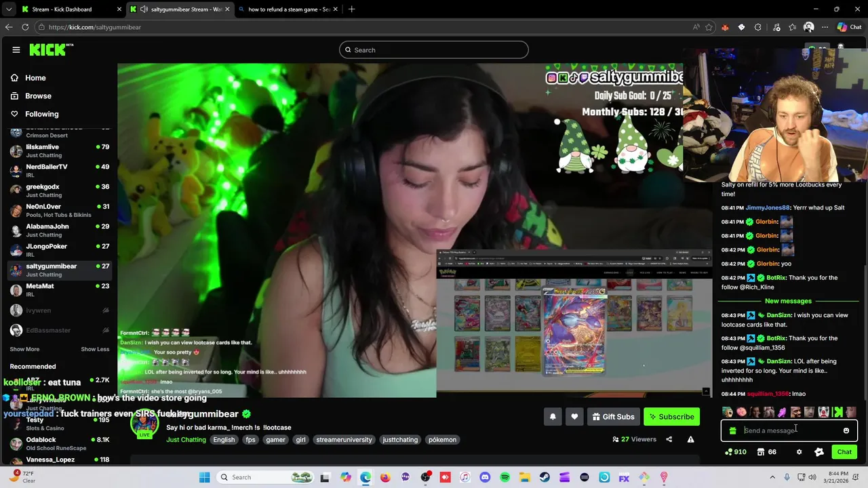Open browser tab list dropdown
868x488 pixels.
click(8, 9)
